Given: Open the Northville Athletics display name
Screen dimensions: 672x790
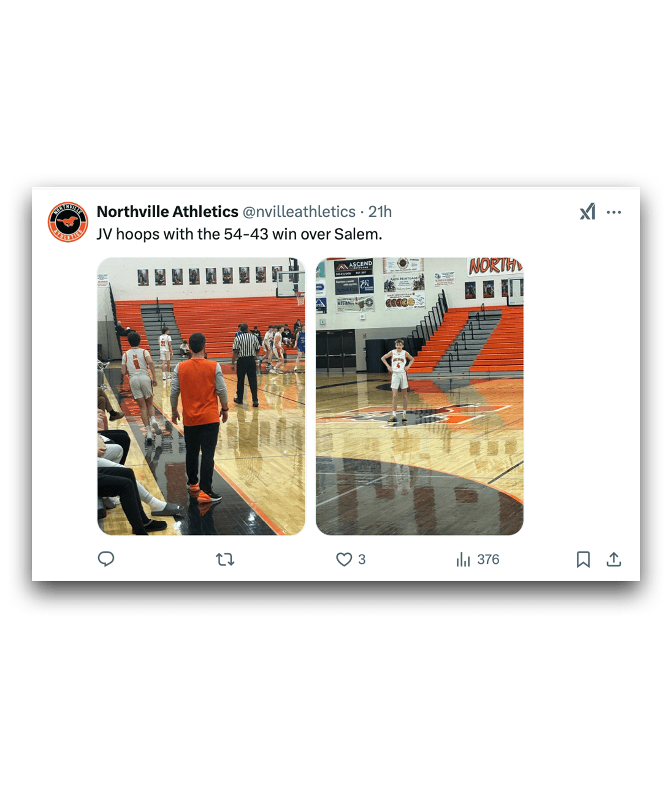Looking at the screenshot, I should (167, 211).
